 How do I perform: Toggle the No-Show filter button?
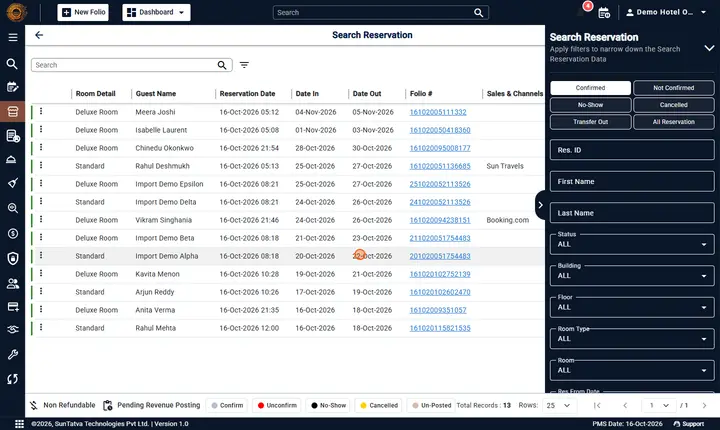(590, 105)
